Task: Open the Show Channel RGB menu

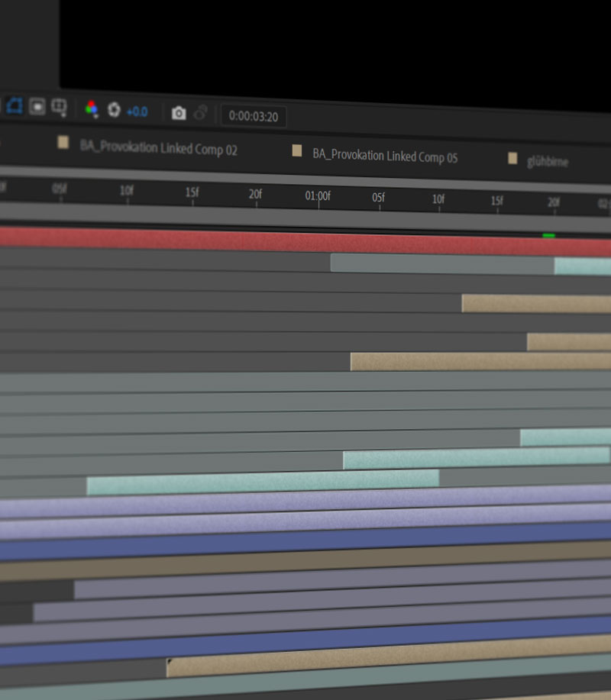Action: (x=92, y=109)
